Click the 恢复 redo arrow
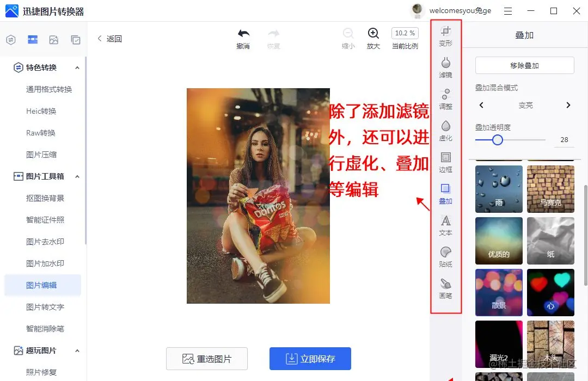The height and width of the screenshot is (381, 588). [x=274, y=34]
